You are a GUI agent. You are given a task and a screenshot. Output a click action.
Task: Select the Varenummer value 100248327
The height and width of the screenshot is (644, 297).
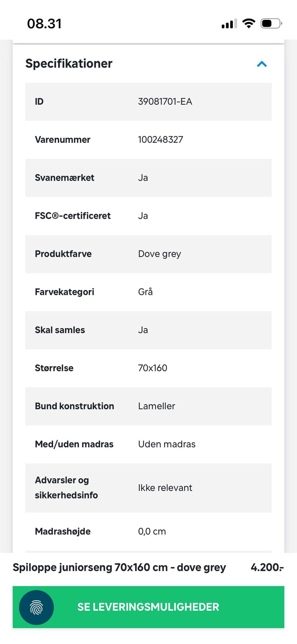tap(160, 140)
